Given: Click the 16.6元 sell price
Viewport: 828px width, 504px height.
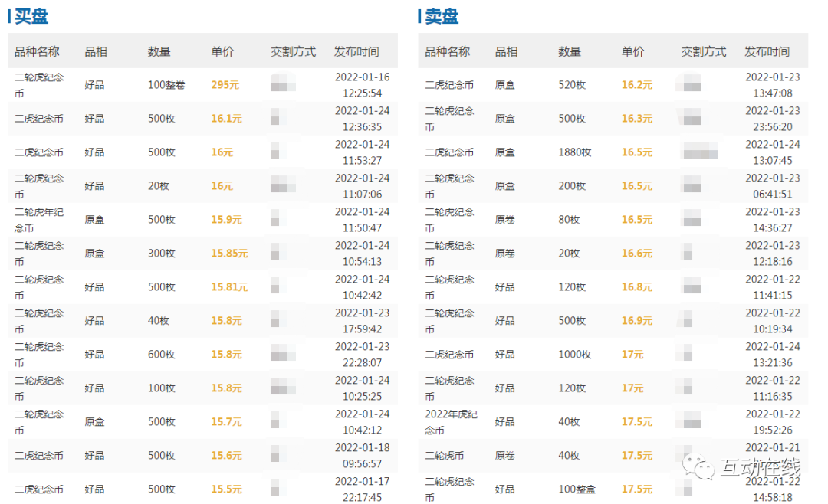Looking at the screenshot, I should click(637, 254).
